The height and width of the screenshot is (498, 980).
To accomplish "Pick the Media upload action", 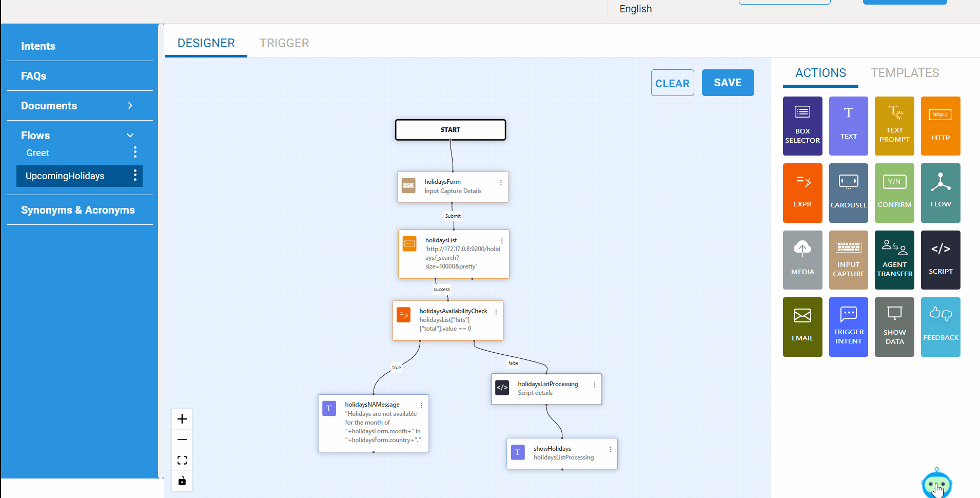I will [802, 260].
